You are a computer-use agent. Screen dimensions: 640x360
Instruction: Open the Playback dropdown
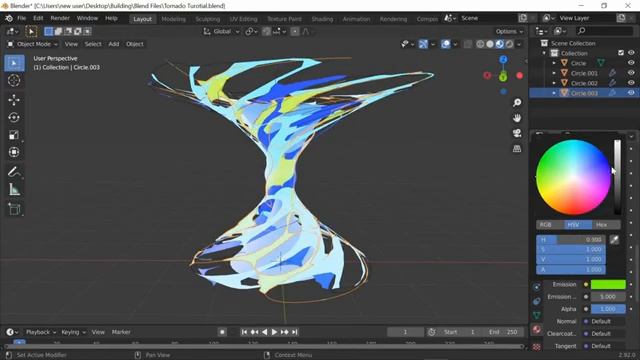(40, 332)
